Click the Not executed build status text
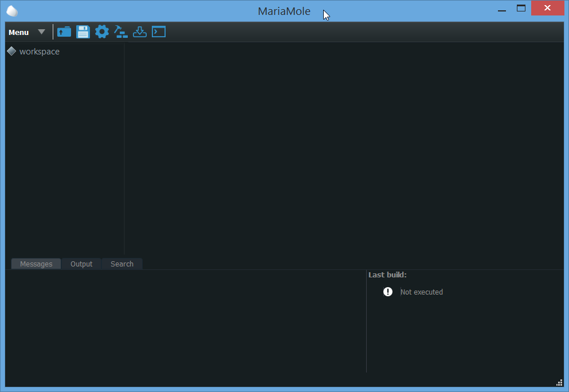 coord(422,292)
